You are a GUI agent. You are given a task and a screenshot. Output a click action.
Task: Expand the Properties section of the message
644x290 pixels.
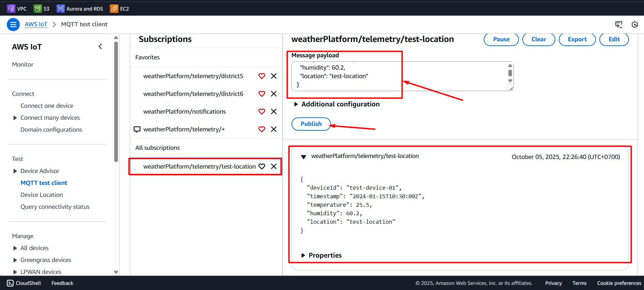303,256
